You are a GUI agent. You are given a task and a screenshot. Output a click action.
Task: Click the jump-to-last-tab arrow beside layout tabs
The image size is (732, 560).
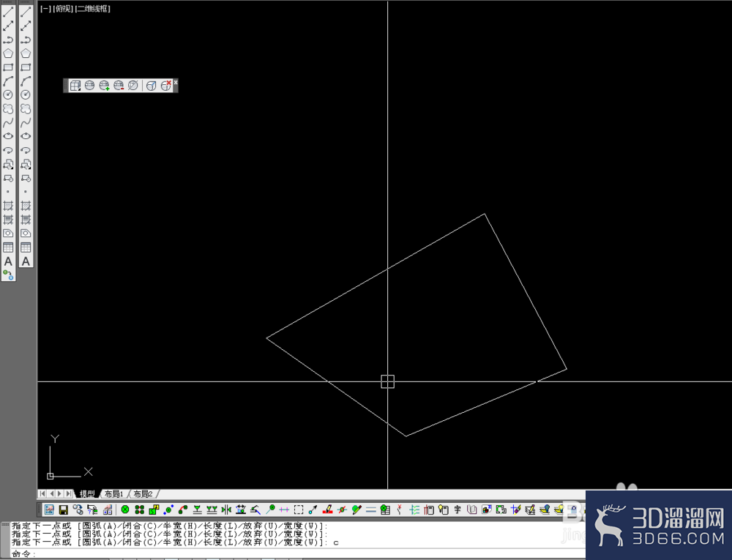pyautogui.click(x=69, y=493)
